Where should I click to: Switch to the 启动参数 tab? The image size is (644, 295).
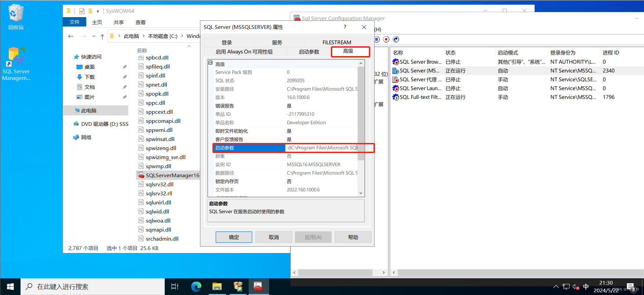pyautogui.click(x=309, y=52)
